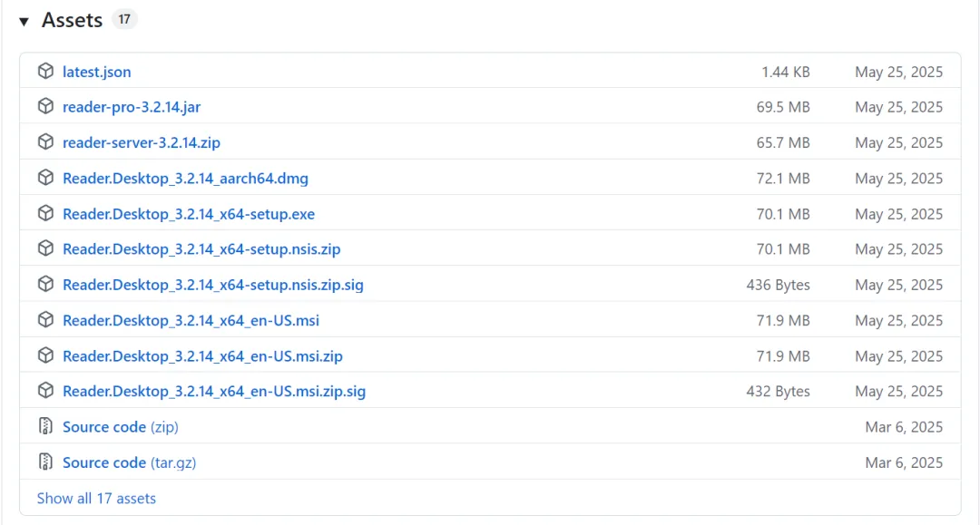Screen dimensions: 980x525
Task: Click the zip file icon beside Source code (tar.gz)
Action: pyautogui.click(x=45, y=462)
